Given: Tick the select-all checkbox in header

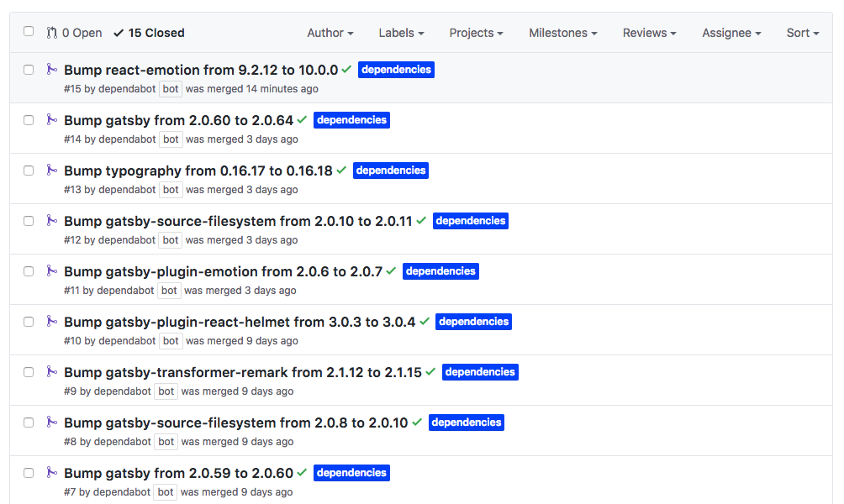Looking at the screenshot, I should click(29, 32).
